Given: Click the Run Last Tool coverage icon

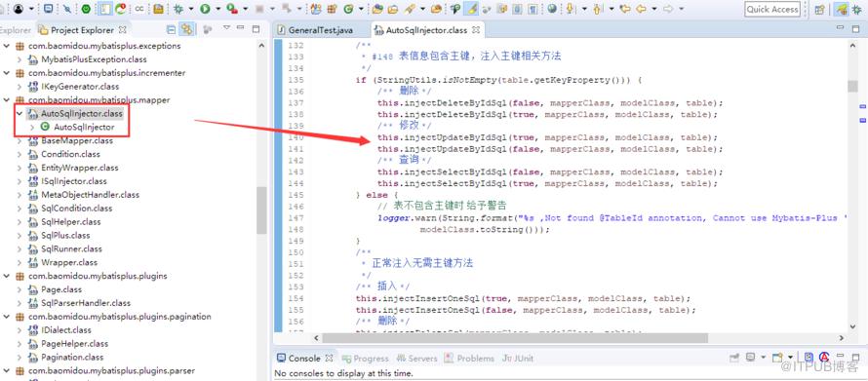Looking at the screenshot, I should pyautogui.click(x=231, y=9).
